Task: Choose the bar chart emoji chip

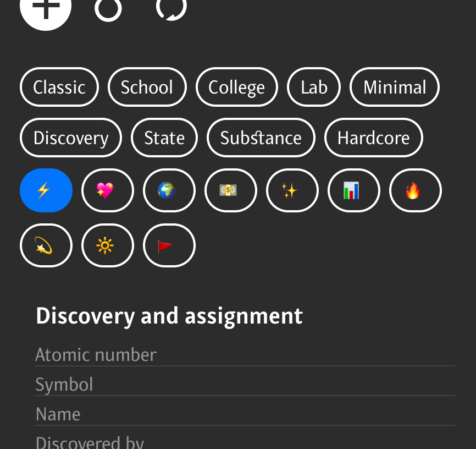Action: 354,190
